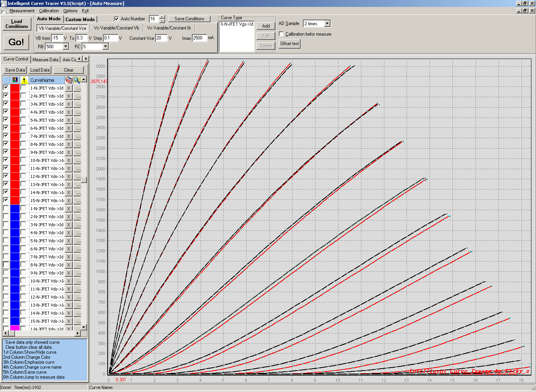
Task: Open the RC value dropdown
Action: click(106, 47)
